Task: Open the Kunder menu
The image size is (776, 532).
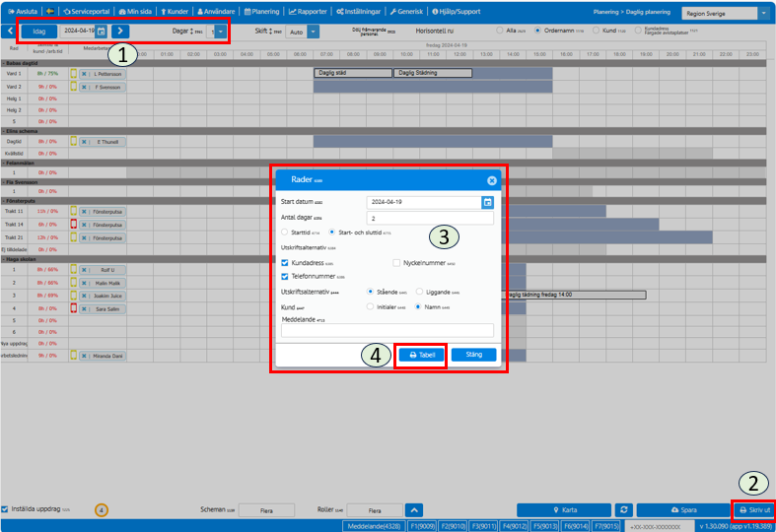Action: click(x=175, y=12)
